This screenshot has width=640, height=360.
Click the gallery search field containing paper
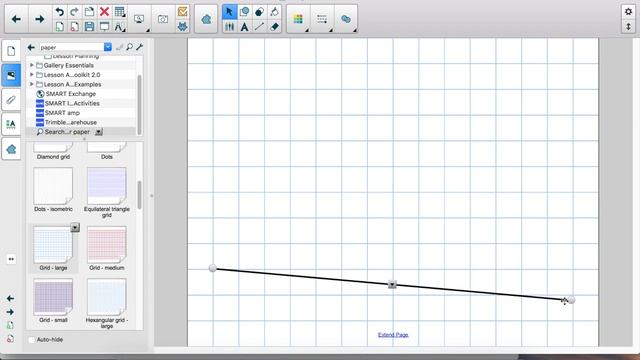[x=71, y=47]
